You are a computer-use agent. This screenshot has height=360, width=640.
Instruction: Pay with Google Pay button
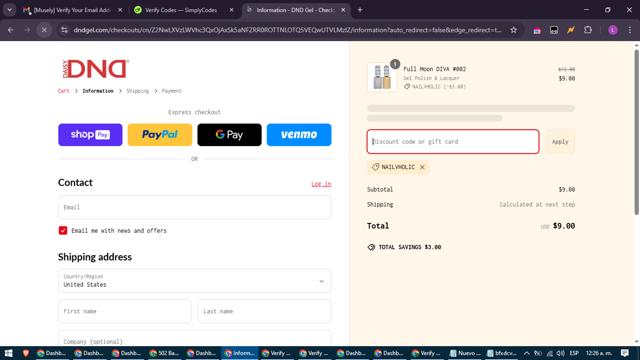229,135
